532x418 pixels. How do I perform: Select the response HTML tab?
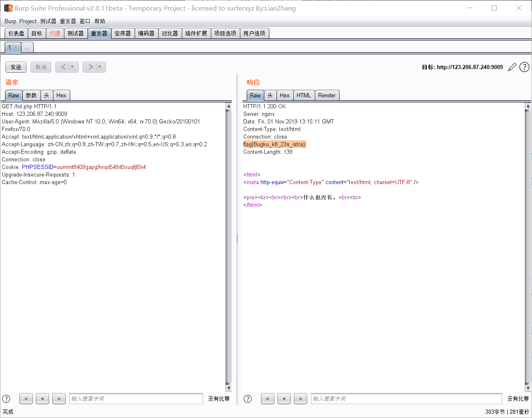(304, 96)
